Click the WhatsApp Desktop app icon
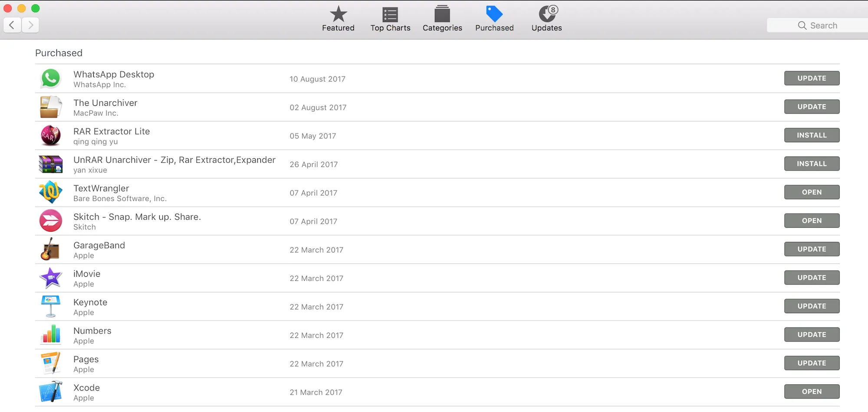This screenshot has width=868, height=412. point(51,78)
